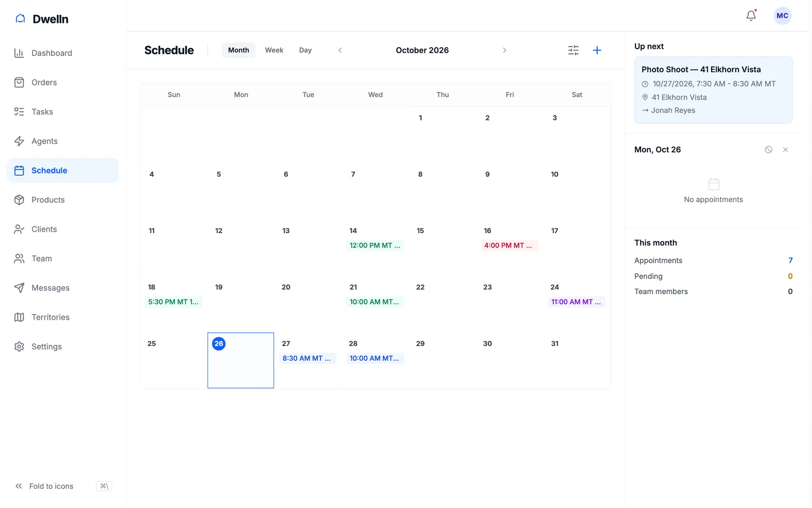The image size is (812, 508).
Task: Collapse sidebar with Fold to icons
Action: pos(62,486)
